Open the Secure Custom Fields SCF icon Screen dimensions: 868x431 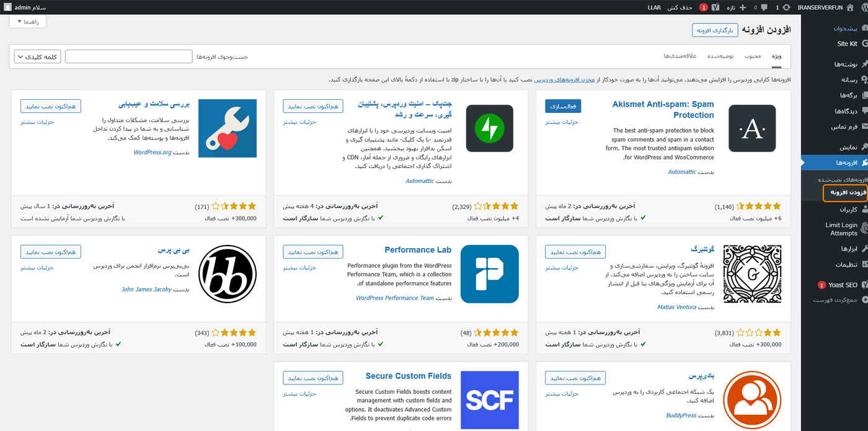[x=489, y=400]
